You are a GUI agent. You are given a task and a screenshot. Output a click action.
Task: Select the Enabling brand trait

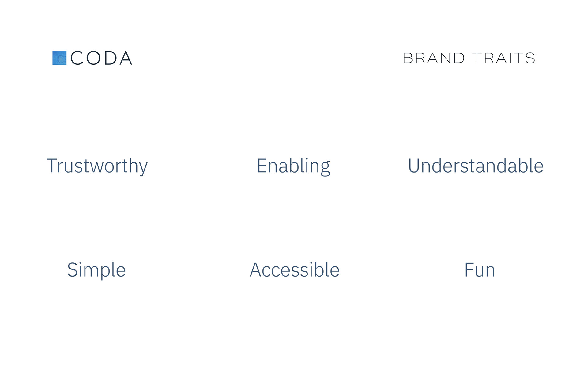(293, 166)
